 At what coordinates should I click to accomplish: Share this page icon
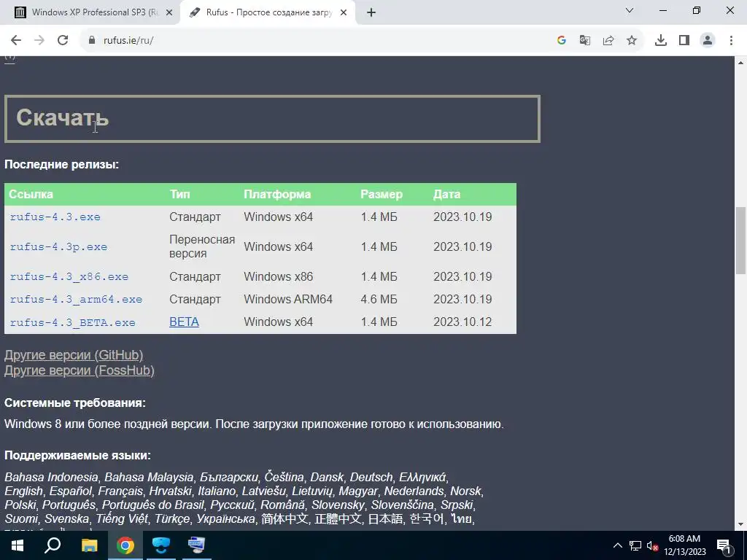[608, 40]
